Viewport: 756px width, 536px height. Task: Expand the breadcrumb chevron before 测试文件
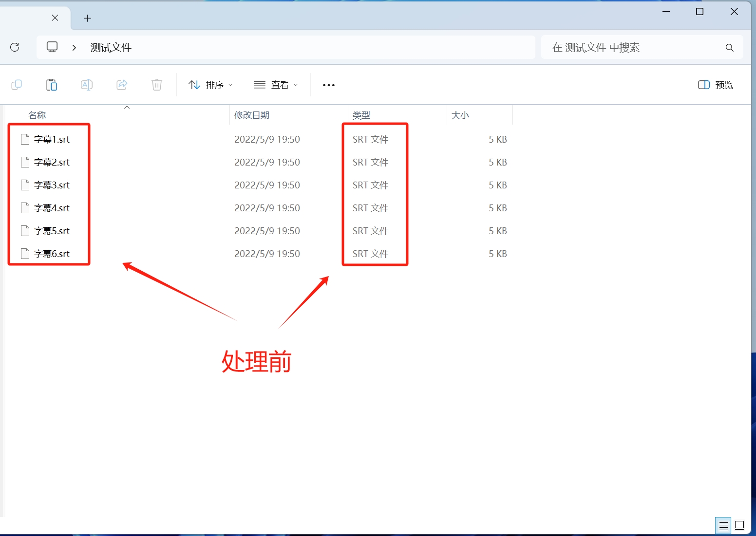[74, 47]
